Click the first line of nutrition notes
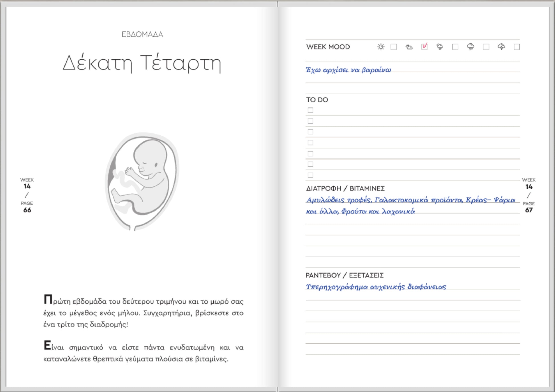The height and width of the screenshot is (392, 555). (x=410, y=200)
